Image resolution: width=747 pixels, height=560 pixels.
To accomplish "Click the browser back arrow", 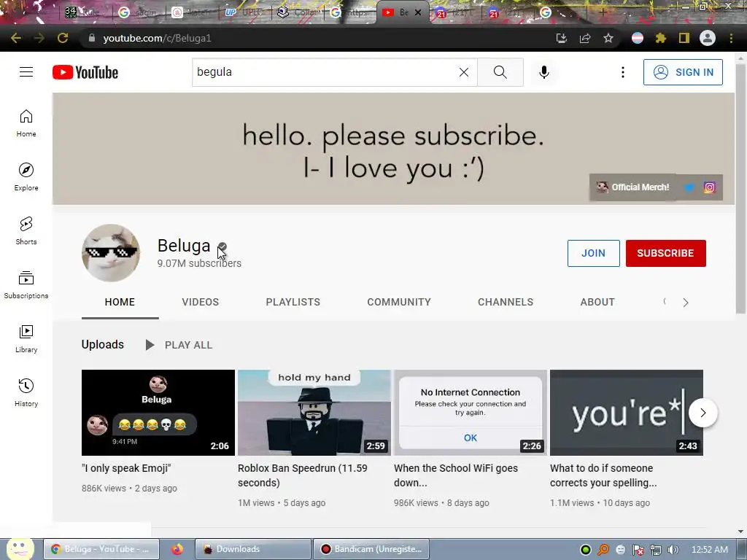I will 16,38.
